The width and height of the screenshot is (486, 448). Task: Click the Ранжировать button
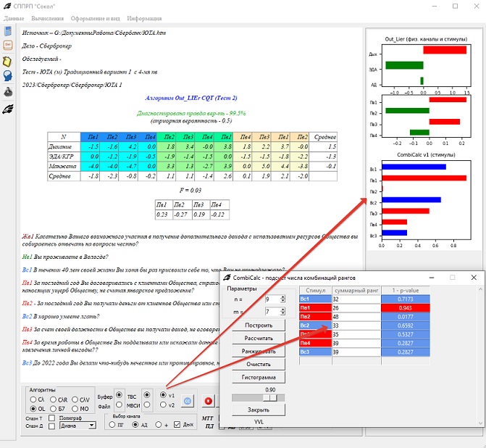[x=259, y=351]
